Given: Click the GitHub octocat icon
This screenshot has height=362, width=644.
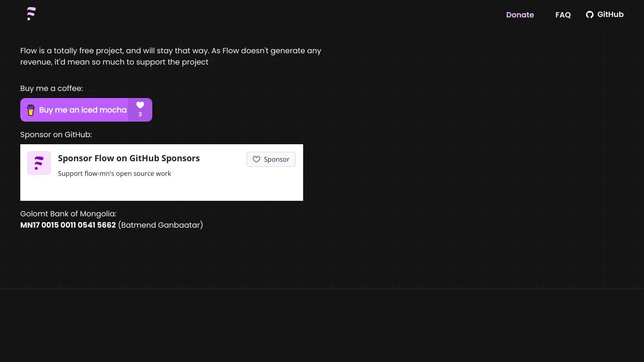Looking at the screenshot, I should pyautogui.click(x=590, y=15).
